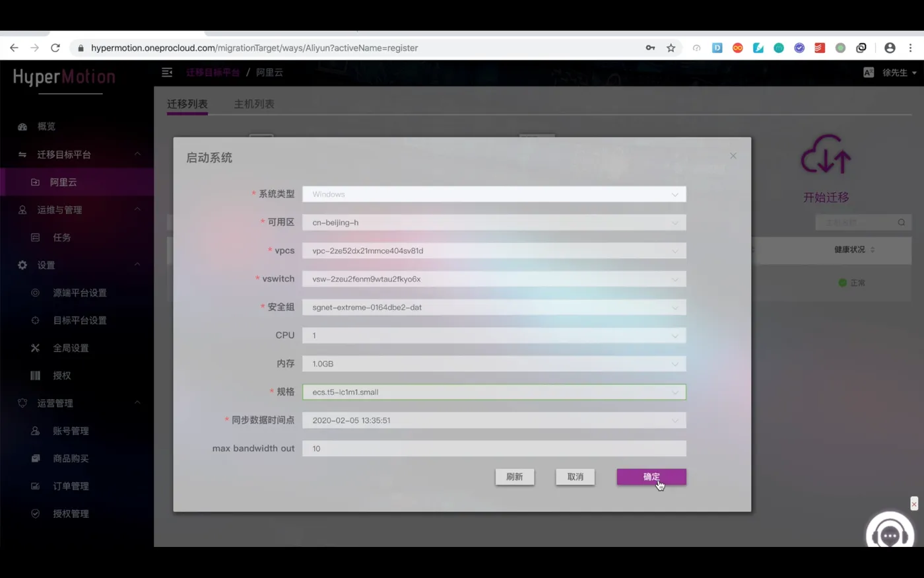Viewport: 924px width, 578px height.
Task: Open the 徐先生 user menu
Action: point(899,73)
